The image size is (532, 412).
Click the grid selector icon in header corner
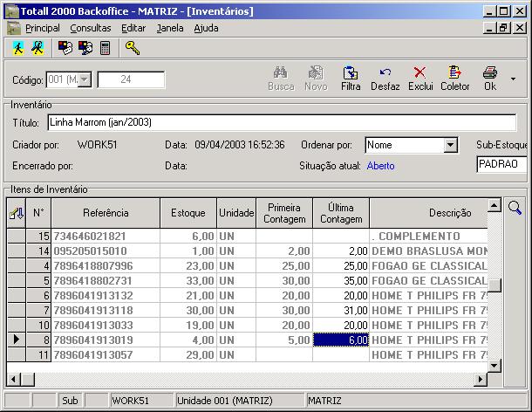coord(16,212)
